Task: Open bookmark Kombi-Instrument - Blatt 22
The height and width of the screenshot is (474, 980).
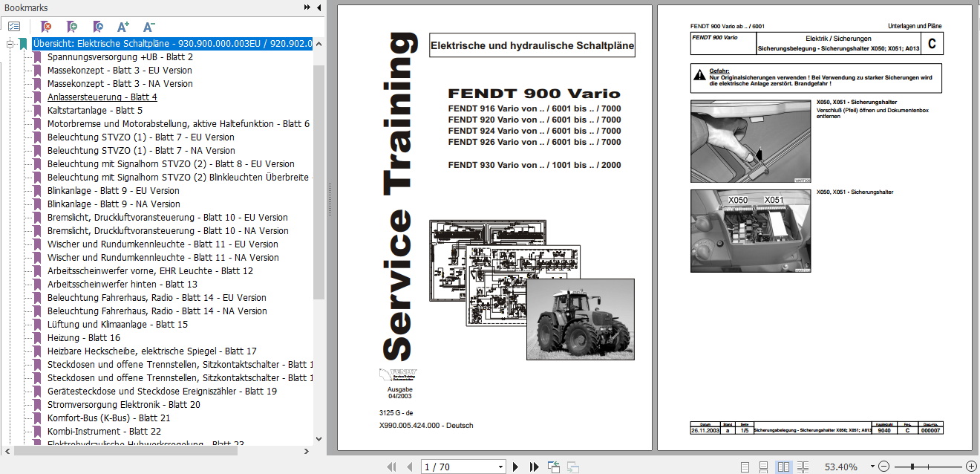Action: (104, 431)
